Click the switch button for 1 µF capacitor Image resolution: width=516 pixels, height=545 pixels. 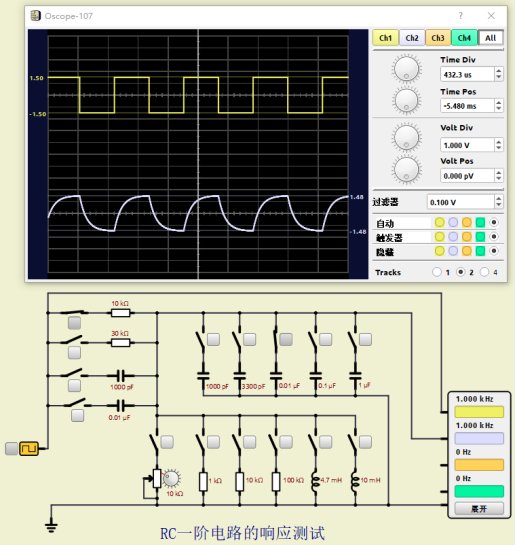(365, 339)
